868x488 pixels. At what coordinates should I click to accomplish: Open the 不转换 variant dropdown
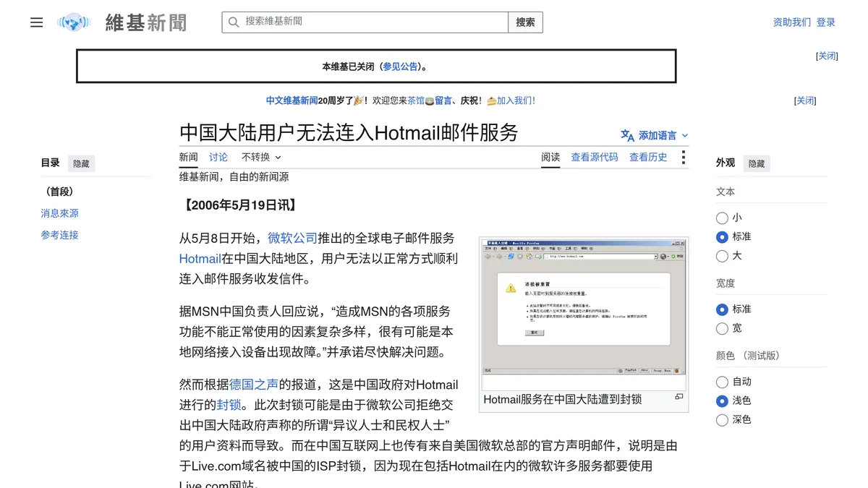261,157
